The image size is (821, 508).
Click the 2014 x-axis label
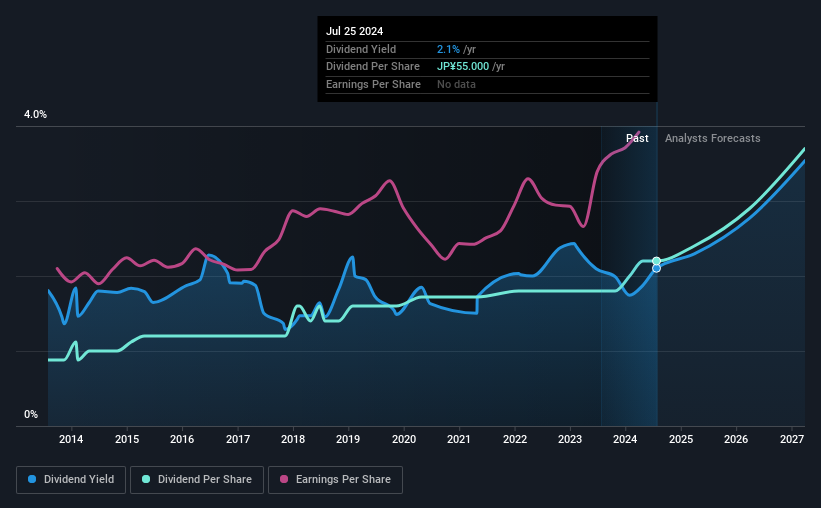71,439
